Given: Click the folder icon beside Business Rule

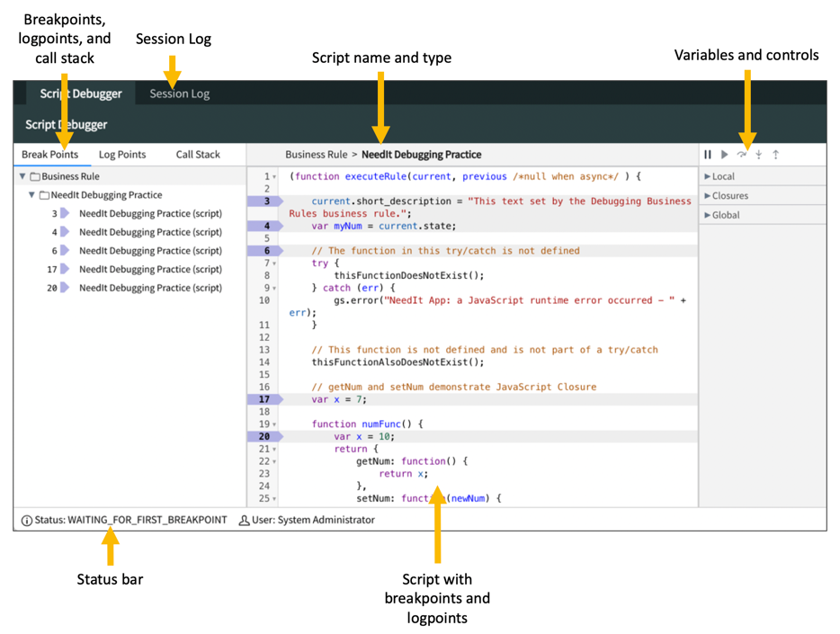Looking at the screenshot, I should coord(36,176).
